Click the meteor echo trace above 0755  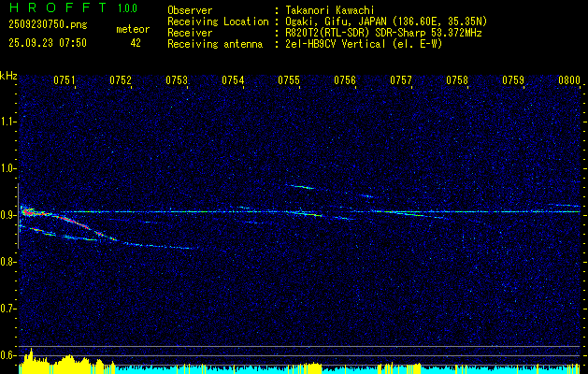(300, 186)
